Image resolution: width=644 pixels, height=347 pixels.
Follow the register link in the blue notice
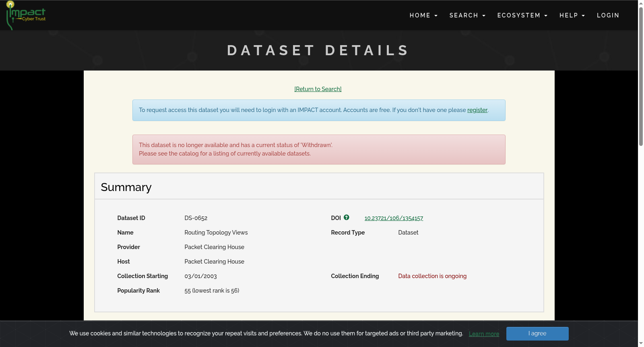click(477, 110)
